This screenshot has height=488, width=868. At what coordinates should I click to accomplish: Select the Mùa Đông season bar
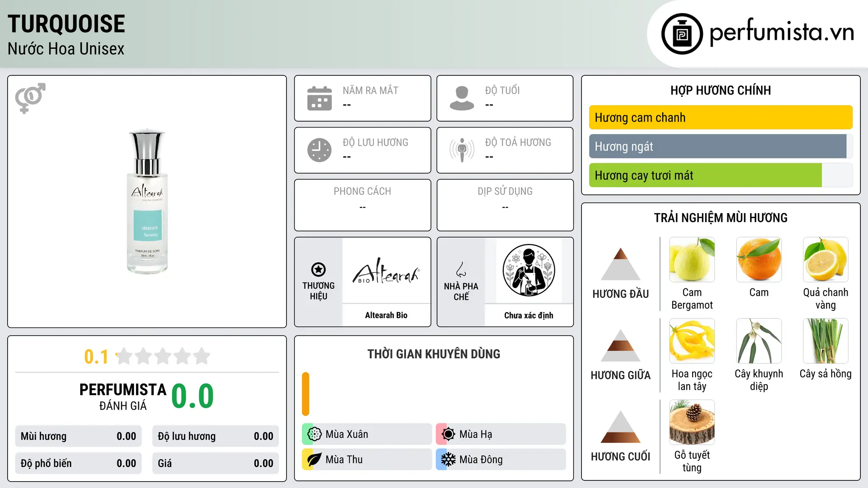click(501, 460)
